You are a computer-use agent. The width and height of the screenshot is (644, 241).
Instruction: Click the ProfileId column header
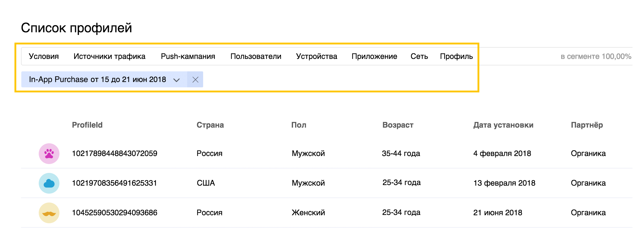coord(87,125)
